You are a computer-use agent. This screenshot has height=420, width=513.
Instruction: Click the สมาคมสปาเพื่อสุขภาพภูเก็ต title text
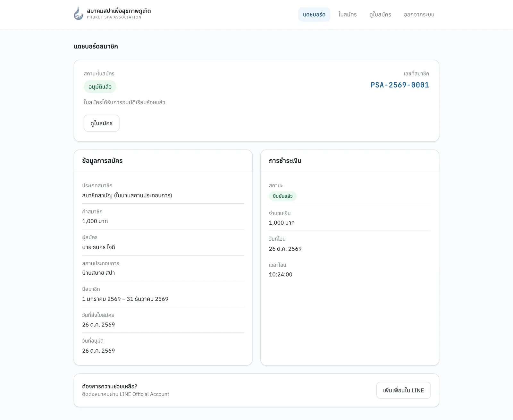point(119,11)
